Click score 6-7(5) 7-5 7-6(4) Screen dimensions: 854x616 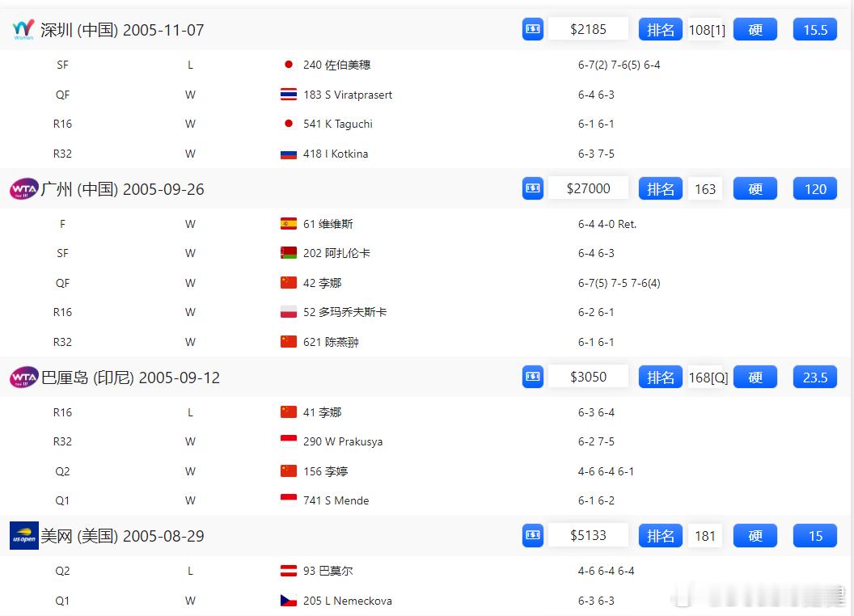tap(619, 283)
